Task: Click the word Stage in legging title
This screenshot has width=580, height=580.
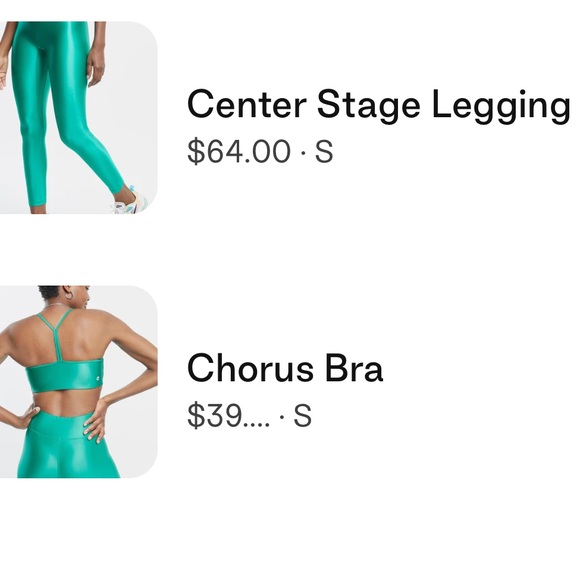Action: 369,106
